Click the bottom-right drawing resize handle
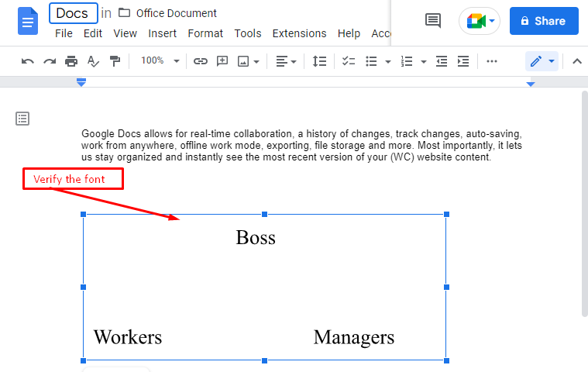 [x=446, y=360]
